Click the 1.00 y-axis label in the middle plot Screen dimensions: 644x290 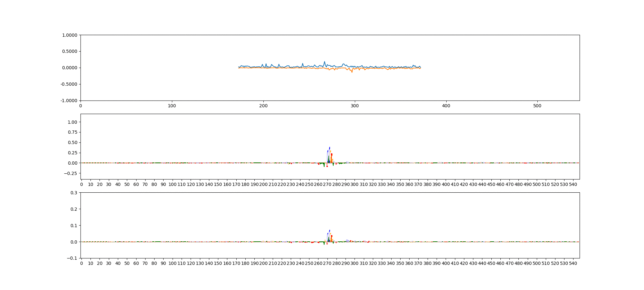[x=72, y=122]
